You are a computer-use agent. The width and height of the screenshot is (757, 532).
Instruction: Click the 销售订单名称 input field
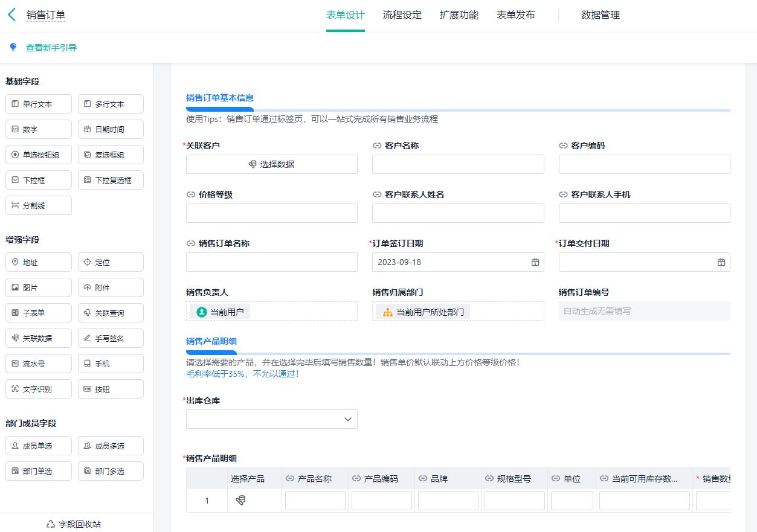pos(272,262)
